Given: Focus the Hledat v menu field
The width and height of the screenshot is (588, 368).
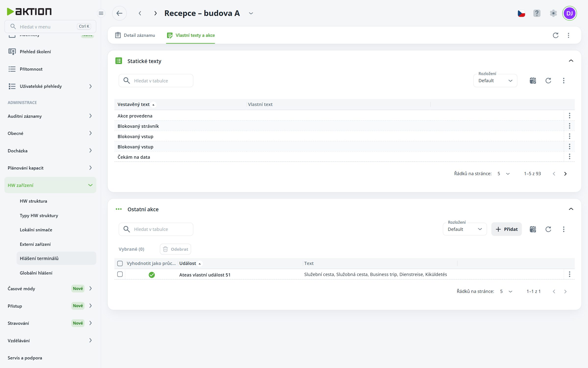Looking at the screenshot, I should (50, 26).
